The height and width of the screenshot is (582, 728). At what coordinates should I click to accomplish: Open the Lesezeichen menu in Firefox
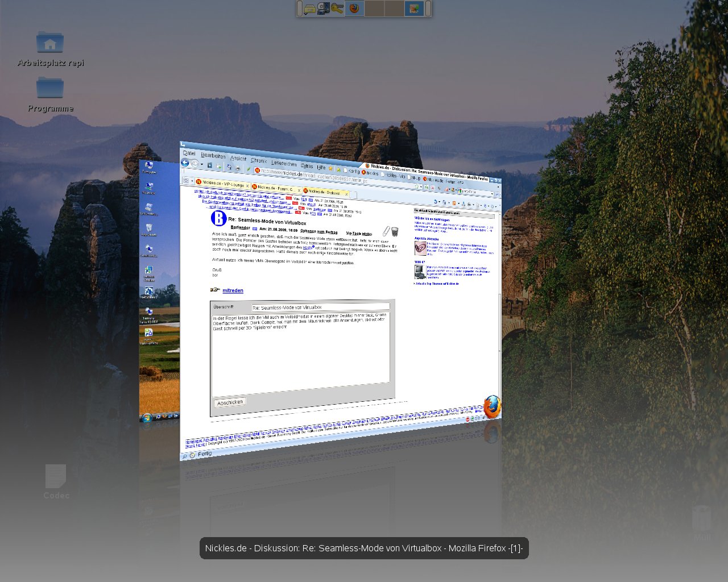284,163
